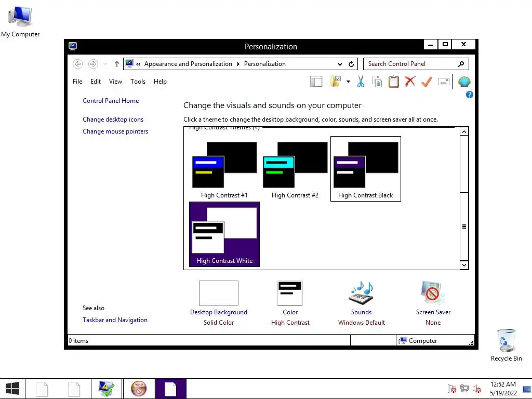Screen dimensions: 532x399
Task: Open the Classic Shell settings shell icon
Action: (x=464, y=82)
